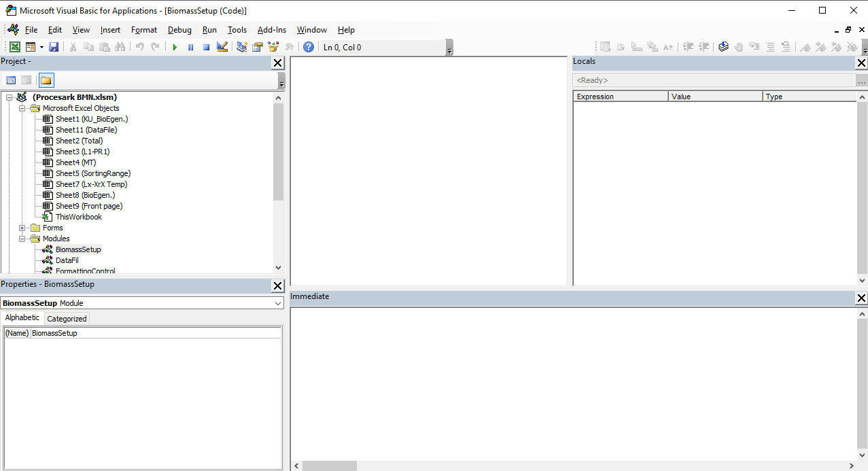868x471 pixels.
Task: Open Help via the blue question mark icon
Action: tap(309, 47)
